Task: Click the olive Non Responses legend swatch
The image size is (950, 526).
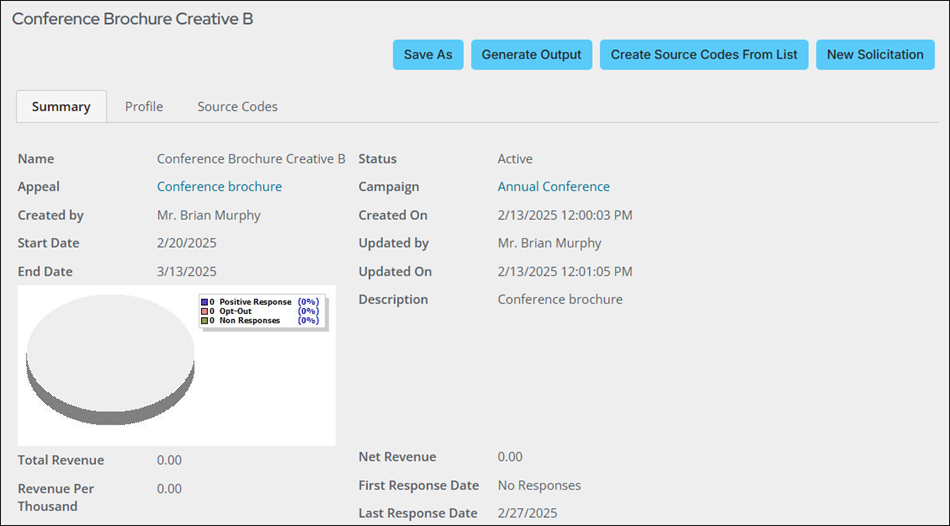Action: (205, 320)
